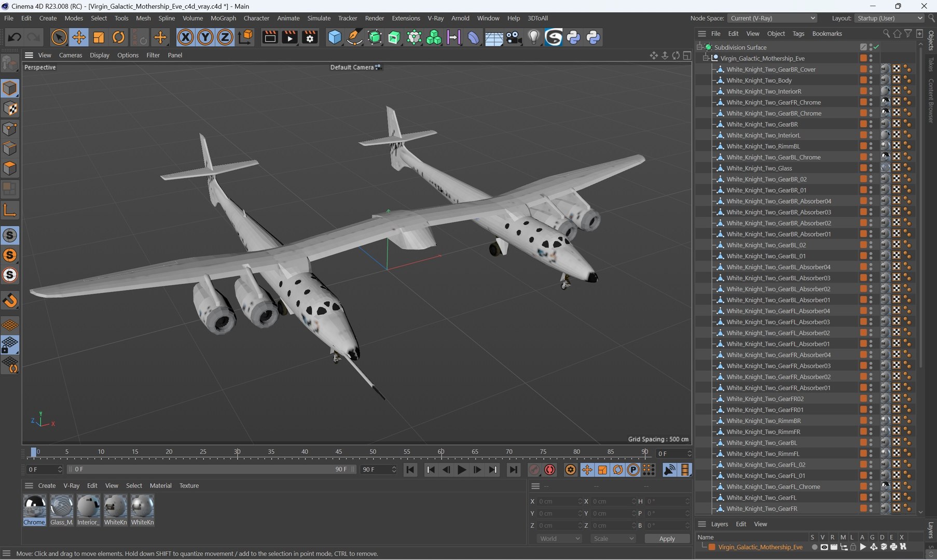Collapse the Subdivision Surface object
This screenshot has width=937, height=560.
[699, 47]
